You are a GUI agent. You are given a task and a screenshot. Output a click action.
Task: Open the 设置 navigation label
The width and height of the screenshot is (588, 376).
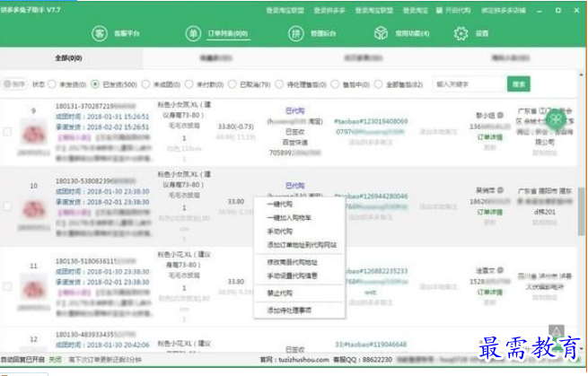click(482, 33)
